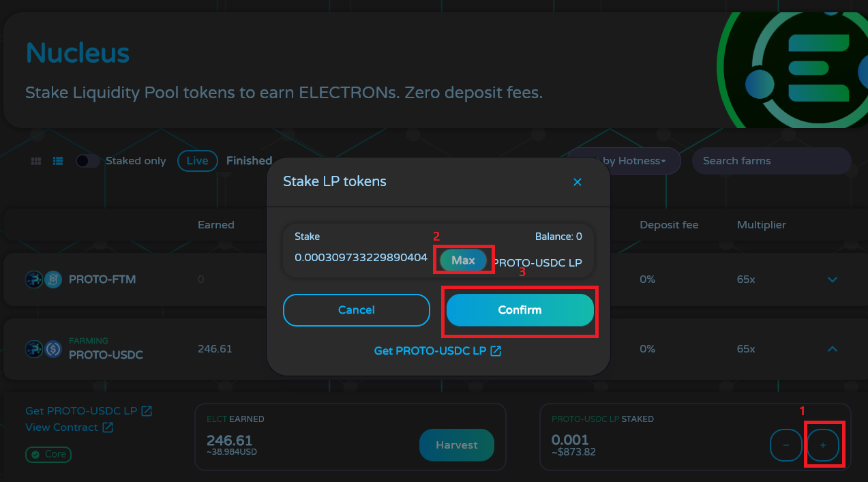Cancel the stake dialog
Screen dimensions: 868x482
pos(357,310)
